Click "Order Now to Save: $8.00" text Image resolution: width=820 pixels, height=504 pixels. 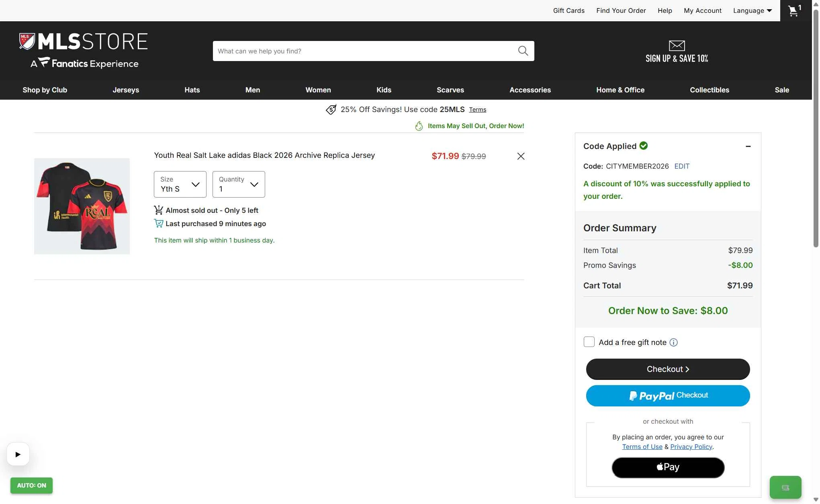pyautogui.click(x=668, y=310)
